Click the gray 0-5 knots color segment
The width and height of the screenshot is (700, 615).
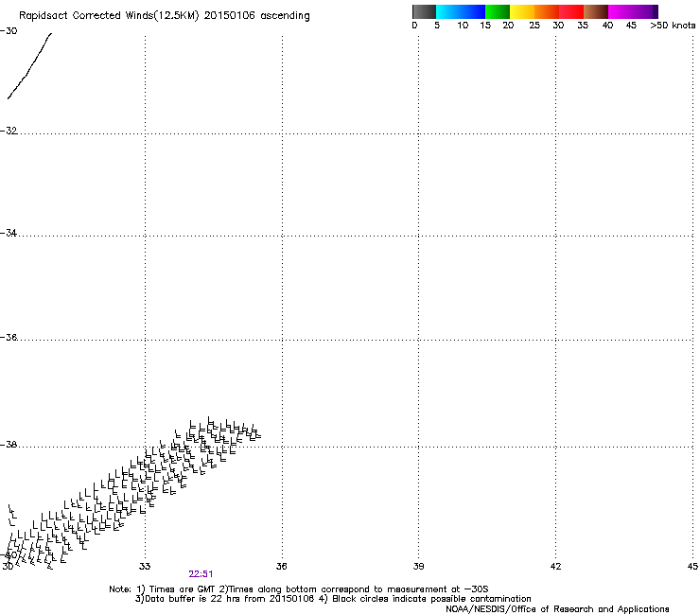pos(424,11)
